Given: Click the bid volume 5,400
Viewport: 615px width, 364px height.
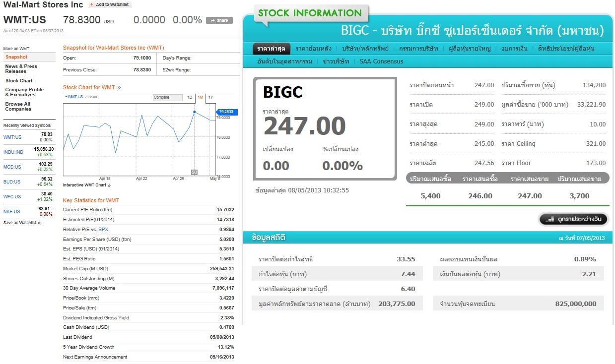Looking at the screenshot, I should [x=430, y=196].
